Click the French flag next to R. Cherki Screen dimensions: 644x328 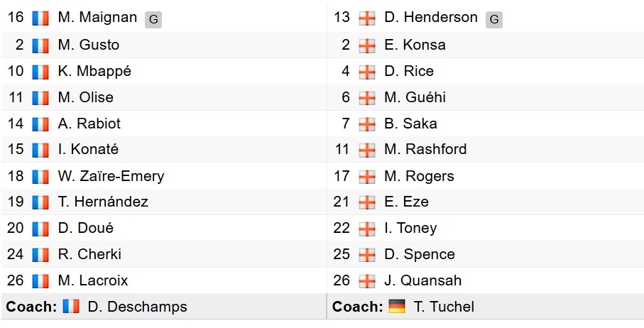pyautogui.click(x=40, y=255)
